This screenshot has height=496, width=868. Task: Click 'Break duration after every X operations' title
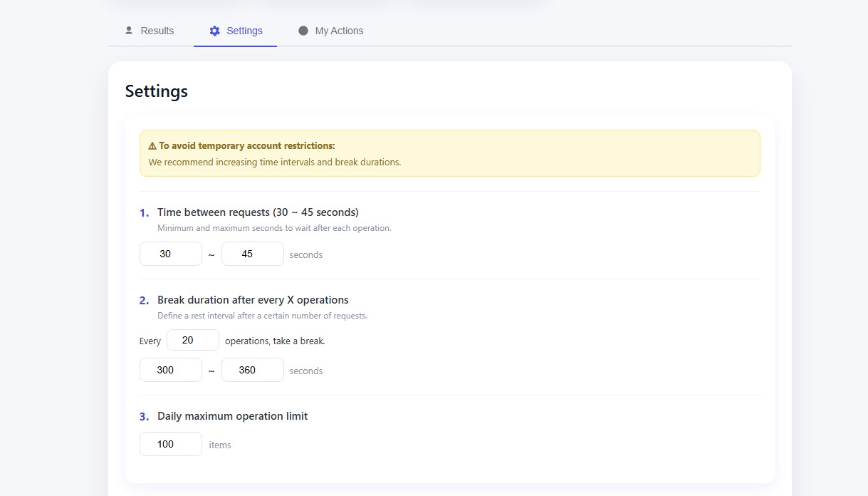click(253, 300)
